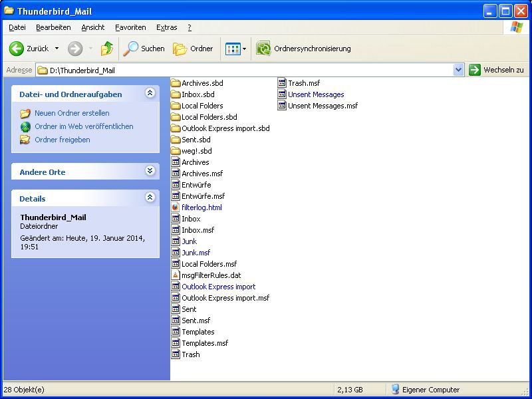Screen dimensions: 532x399
Task: Select the msgFilterRules.dat file icon
Action: (176, 275)
